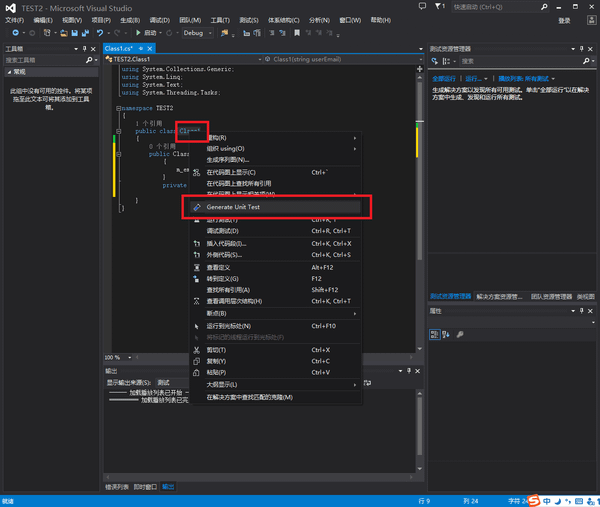Click the account avatar icon at top right
Image resolution: width=600 pixels, height=507 pixels.
click(x=591, y=20)
